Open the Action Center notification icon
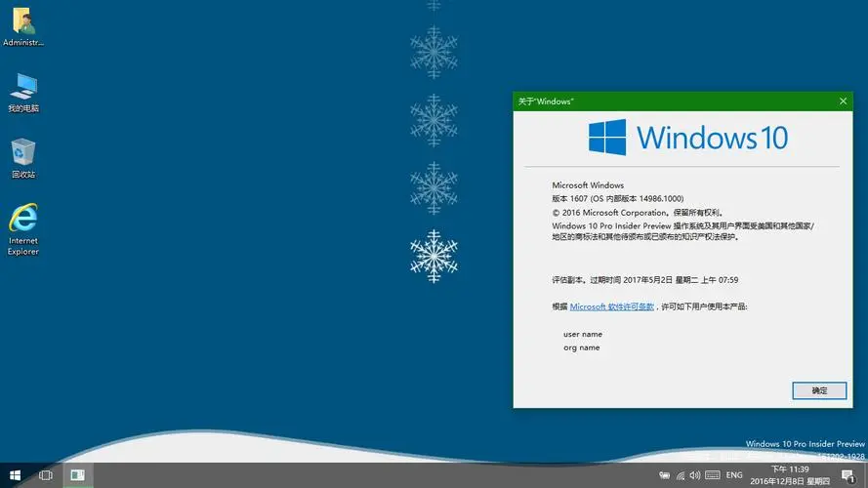This screenshot has width=868, height=488. point(848,476)
